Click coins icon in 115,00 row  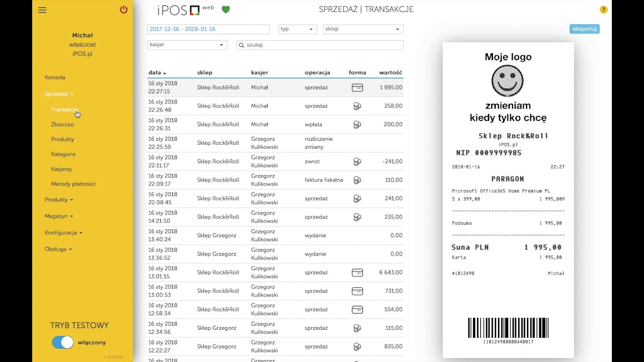357,328
